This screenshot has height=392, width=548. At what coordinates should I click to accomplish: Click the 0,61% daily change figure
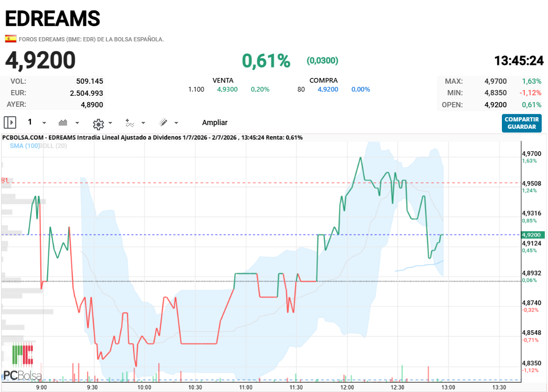pyautogui.click(x=266, y=61)
